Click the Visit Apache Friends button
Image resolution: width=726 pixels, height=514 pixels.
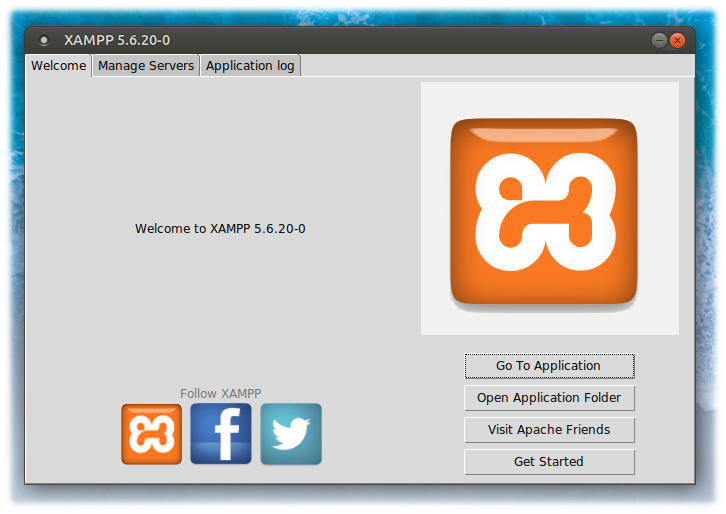pos(549,430)
